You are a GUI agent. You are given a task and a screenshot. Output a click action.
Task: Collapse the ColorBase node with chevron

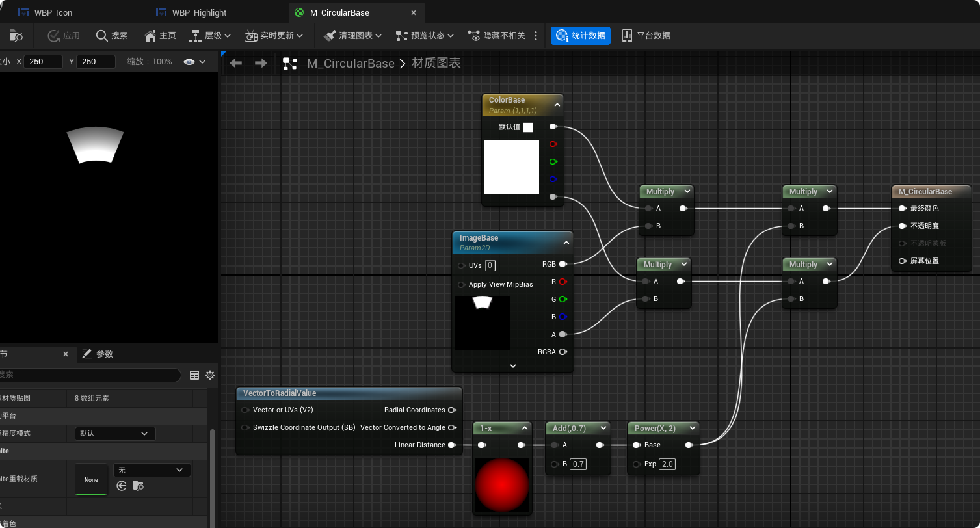557,104
